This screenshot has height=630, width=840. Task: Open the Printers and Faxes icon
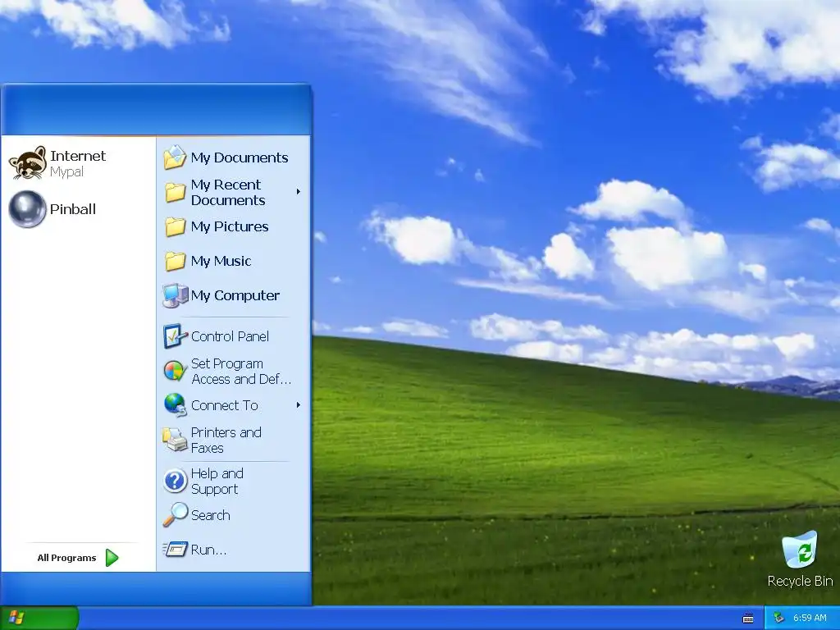[176, 440]
